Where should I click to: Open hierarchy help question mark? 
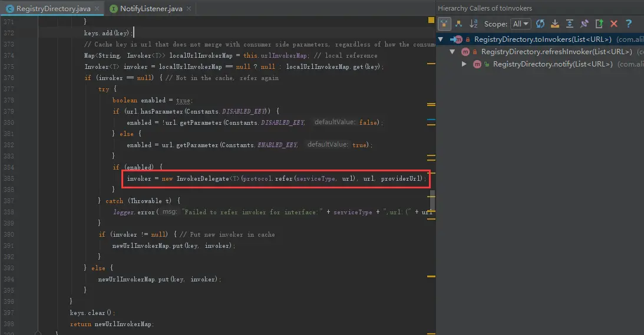629,24
